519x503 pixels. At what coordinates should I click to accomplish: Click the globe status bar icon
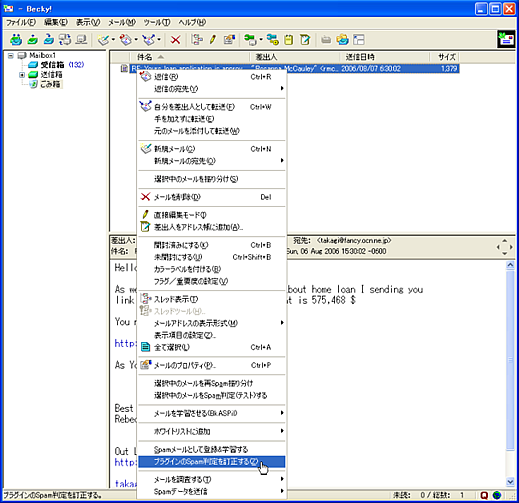click(497, 495)
